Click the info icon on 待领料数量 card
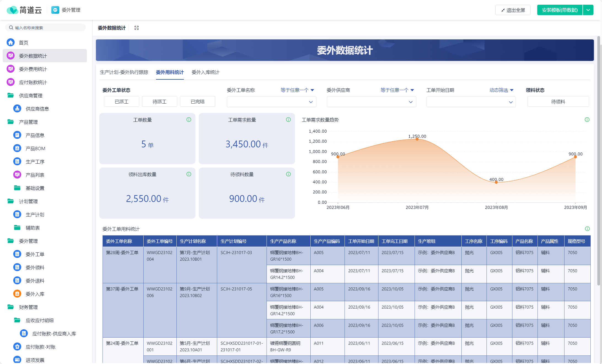Screen dimensions: 602x364 point(288,174)
